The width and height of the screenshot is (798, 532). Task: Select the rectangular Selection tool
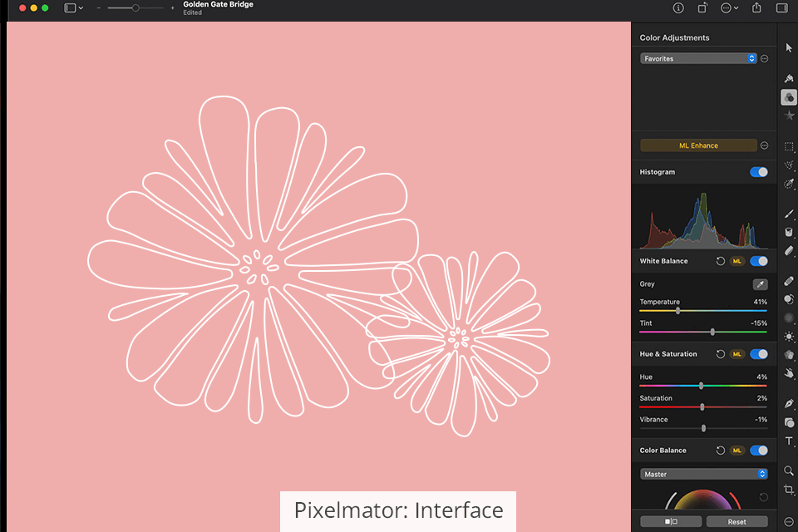(789, 146)
